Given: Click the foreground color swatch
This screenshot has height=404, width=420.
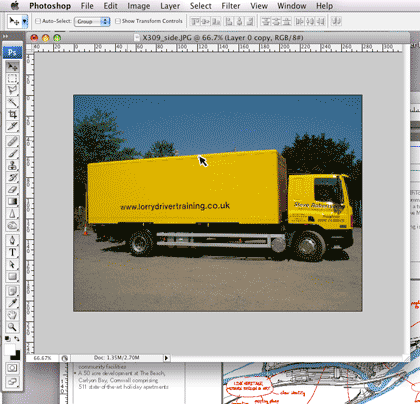Looking at the screenshot, I should [10, 350].
